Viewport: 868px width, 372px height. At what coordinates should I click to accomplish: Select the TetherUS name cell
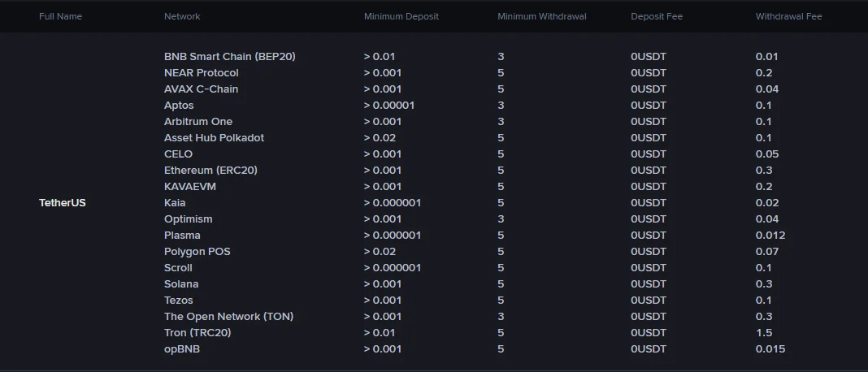click(x=63, y=202)
